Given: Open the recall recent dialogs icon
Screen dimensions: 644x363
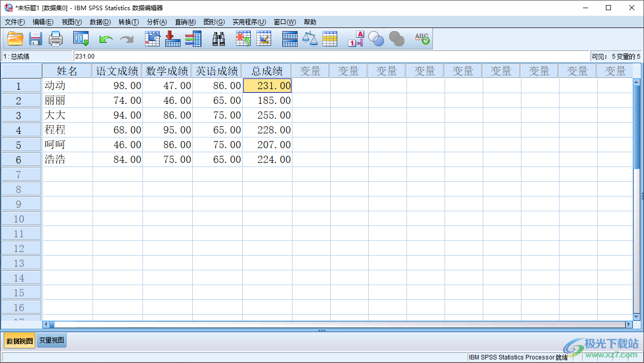Looking at the screenshot, I should click(81, 39).
